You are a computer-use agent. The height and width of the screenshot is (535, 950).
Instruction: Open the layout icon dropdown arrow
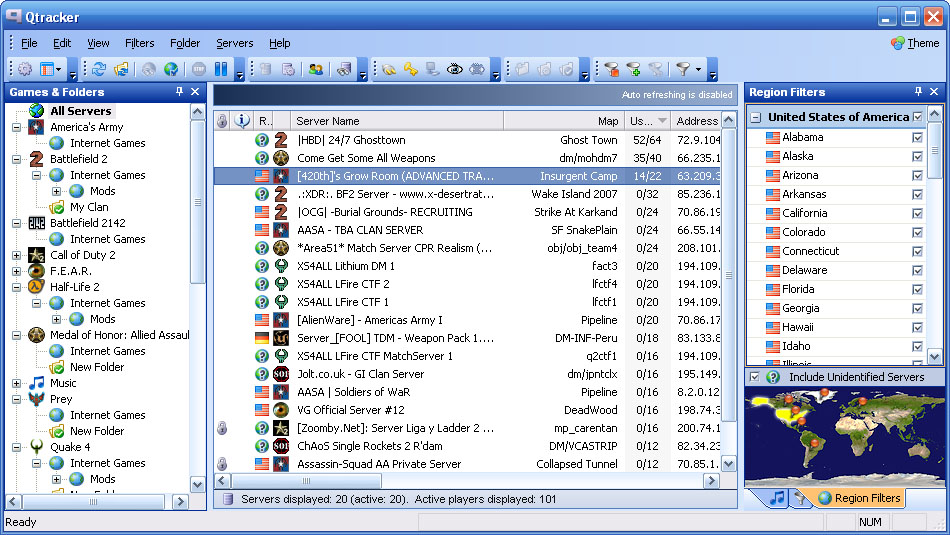click(x=59, y=69)
